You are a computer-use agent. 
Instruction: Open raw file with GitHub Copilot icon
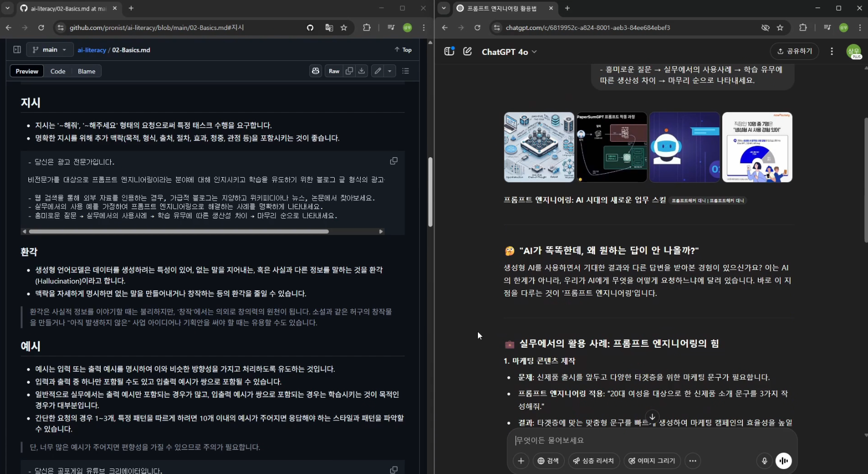(315, 71)
